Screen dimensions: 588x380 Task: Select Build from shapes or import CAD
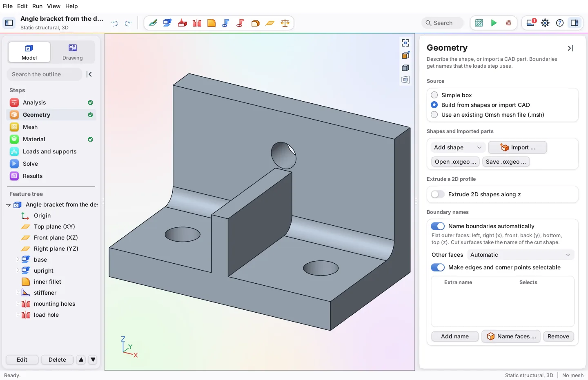(x=434, y=105)
